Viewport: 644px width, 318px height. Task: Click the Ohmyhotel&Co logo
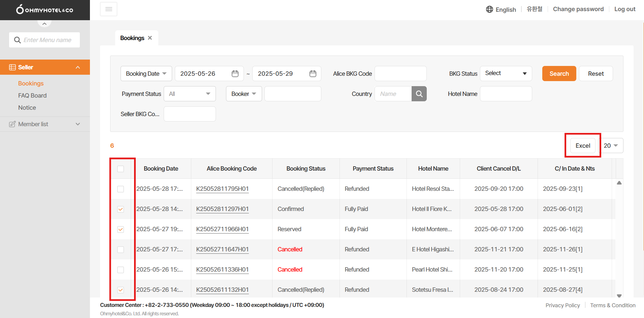(45, 10)
